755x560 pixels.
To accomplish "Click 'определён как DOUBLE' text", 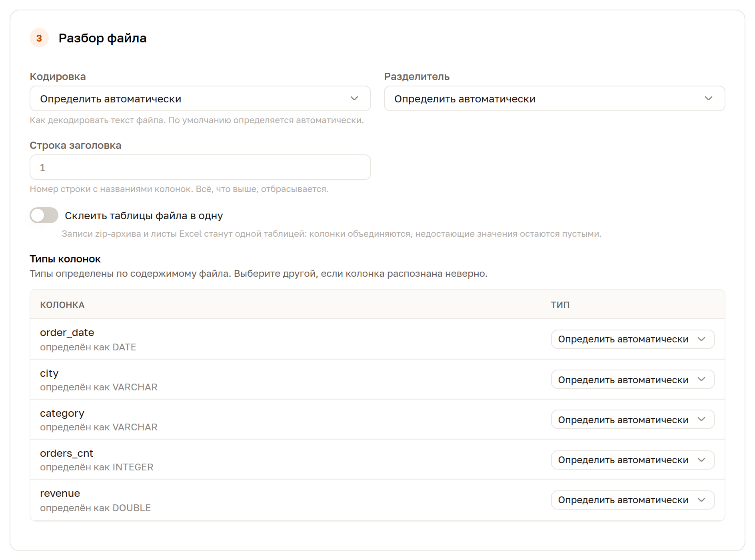I will (95, 508).
